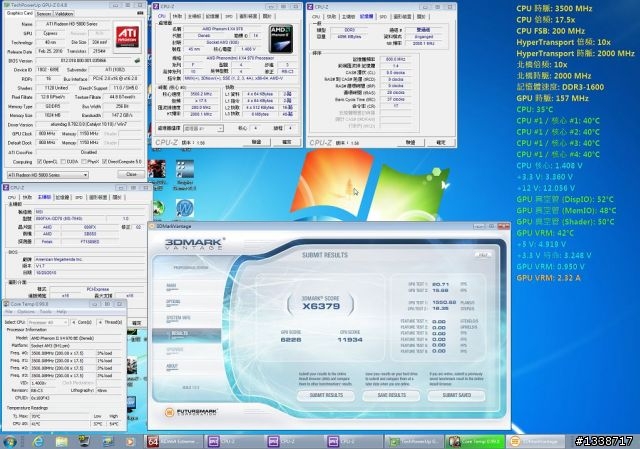
Task: Switch to the AIDA64 Extreme taskbar button
Action: (x=174, y=441)
